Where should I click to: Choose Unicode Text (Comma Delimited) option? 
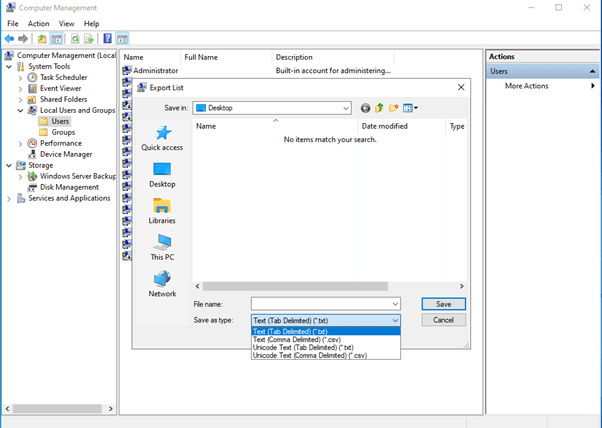pos(326,355)
